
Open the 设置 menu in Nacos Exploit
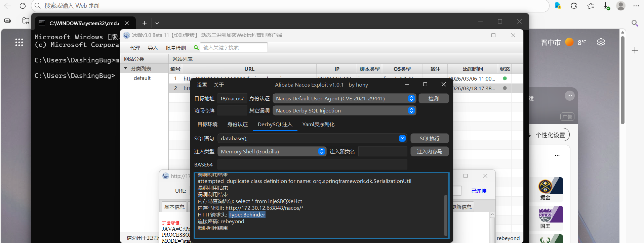(202, 85)
